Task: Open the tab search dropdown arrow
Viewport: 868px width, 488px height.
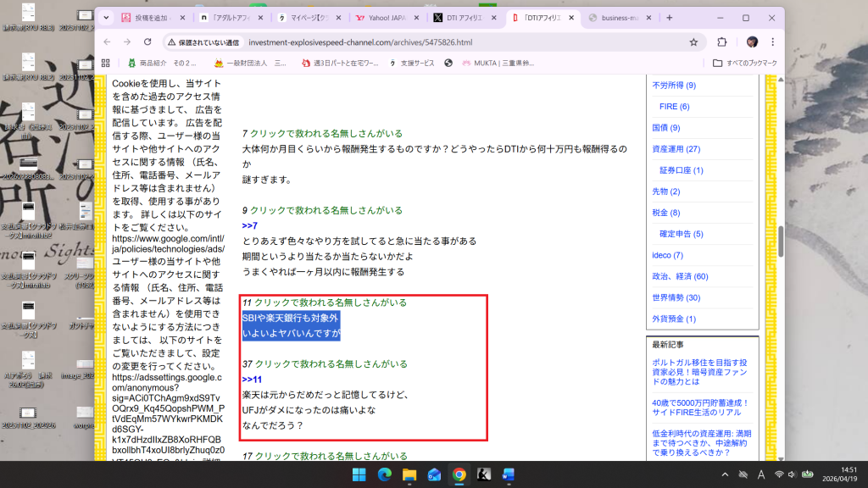Action: coord(106,18)
